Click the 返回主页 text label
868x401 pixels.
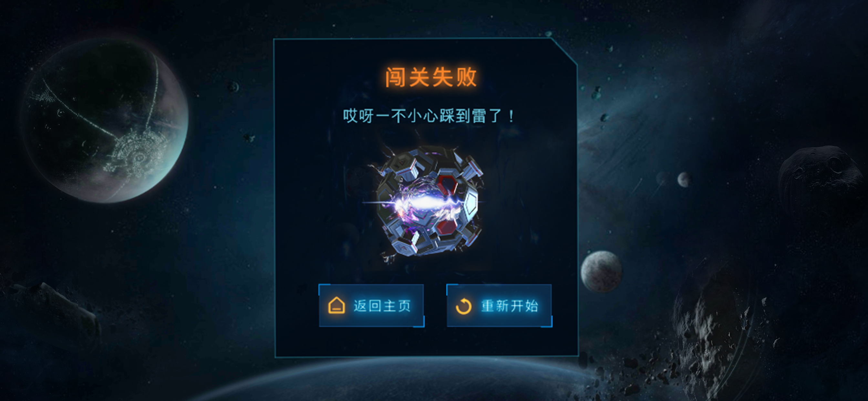point(382,306)
